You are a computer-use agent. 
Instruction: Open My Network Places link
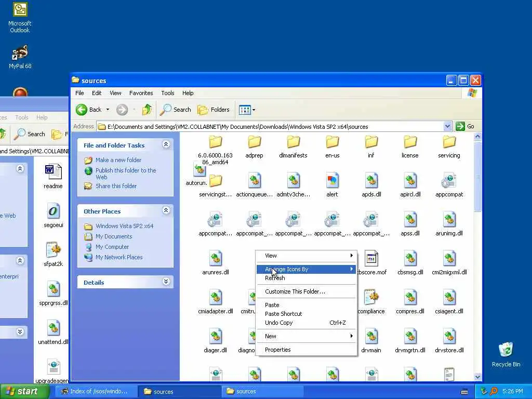click(x=119, y=257)
